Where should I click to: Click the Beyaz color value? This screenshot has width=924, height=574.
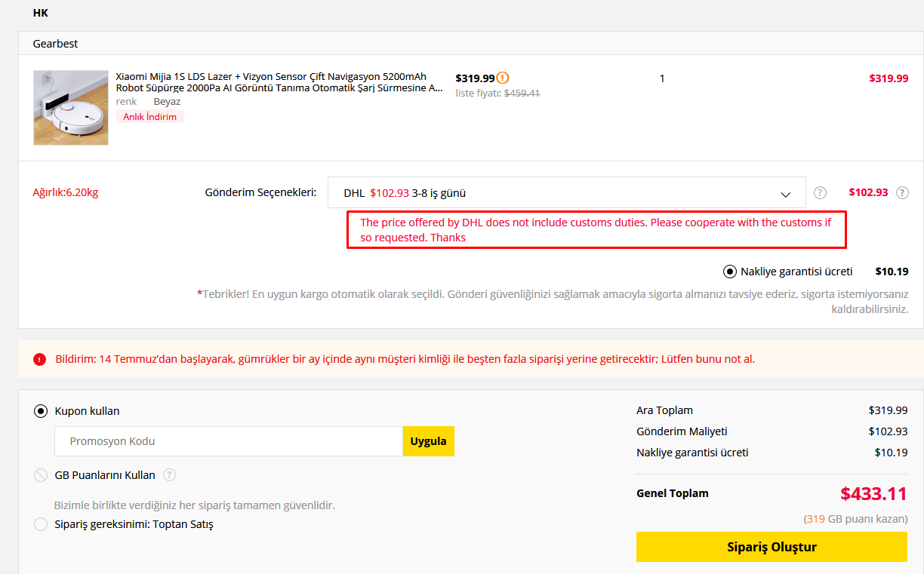pyautogui.click(x=168, y=101)
